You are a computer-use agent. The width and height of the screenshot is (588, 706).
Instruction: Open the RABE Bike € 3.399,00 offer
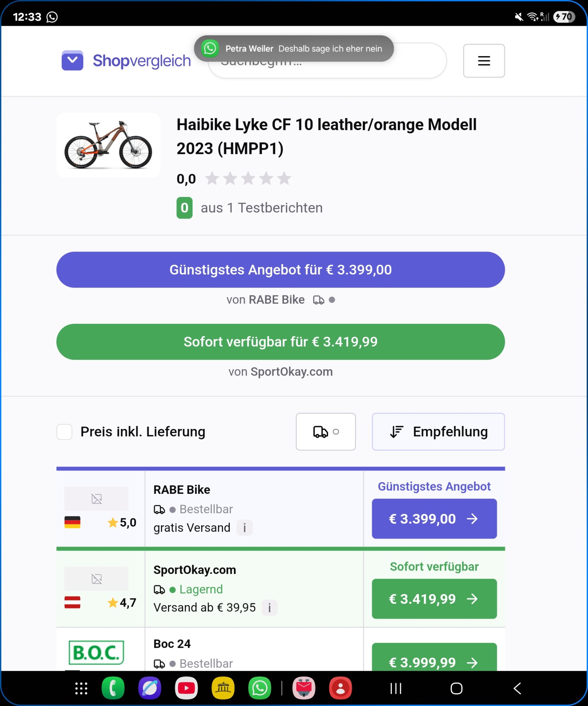click(x=434, y=519)
